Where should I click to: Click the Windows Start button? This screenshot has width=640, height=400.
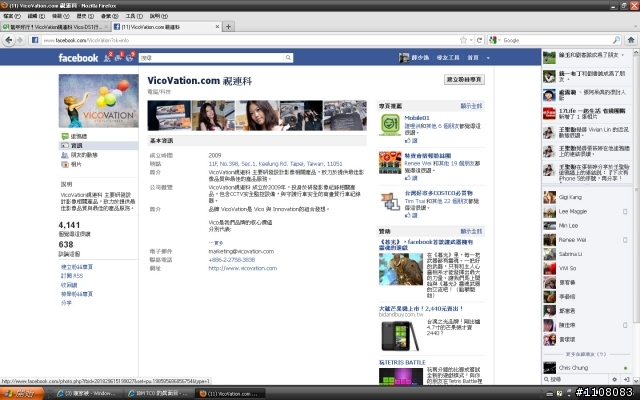22,394
